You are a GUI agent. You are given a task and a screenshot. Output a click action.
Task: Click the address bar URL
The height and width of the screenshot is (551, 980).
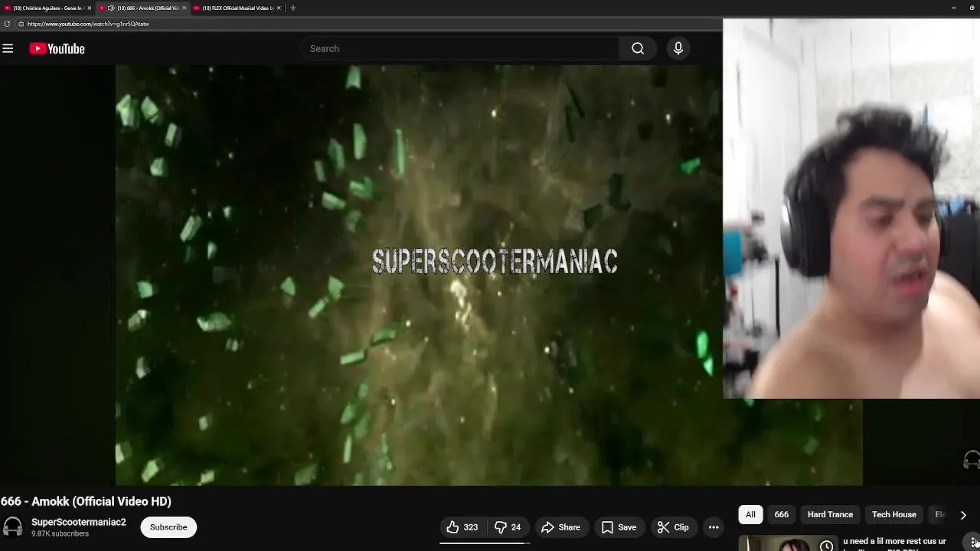(88, 24)
